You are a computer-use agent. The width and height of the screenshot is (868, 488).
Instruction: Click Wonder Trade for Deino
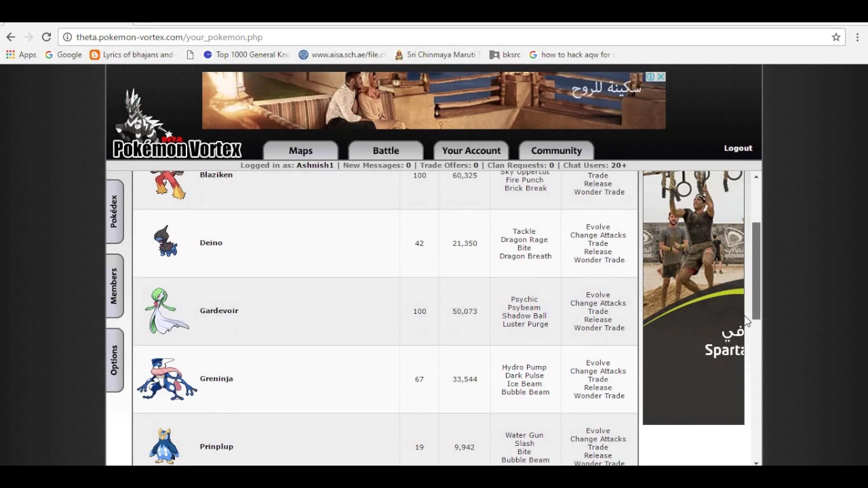[x=599, y=260]
